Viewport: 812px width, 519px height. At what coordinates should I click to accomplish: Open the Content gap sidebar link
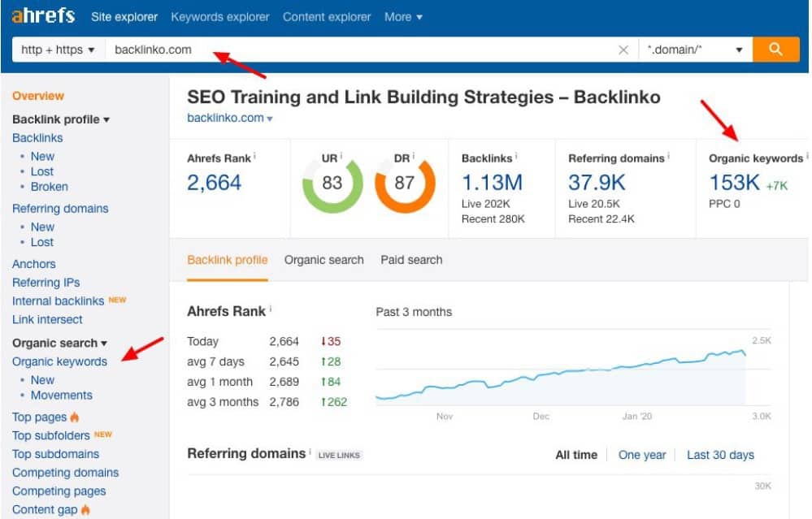[x=45, y=510]
